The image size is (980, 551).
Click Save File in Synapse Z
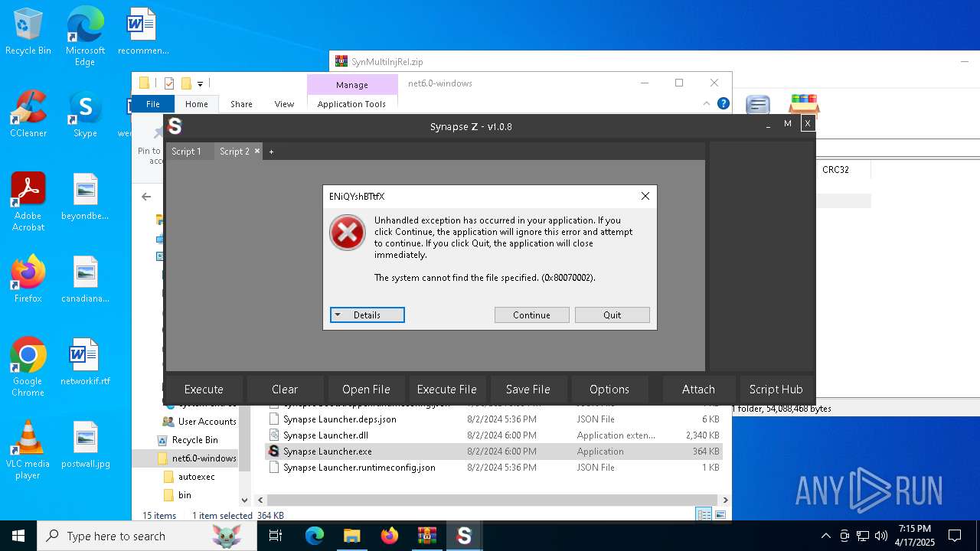528,390
